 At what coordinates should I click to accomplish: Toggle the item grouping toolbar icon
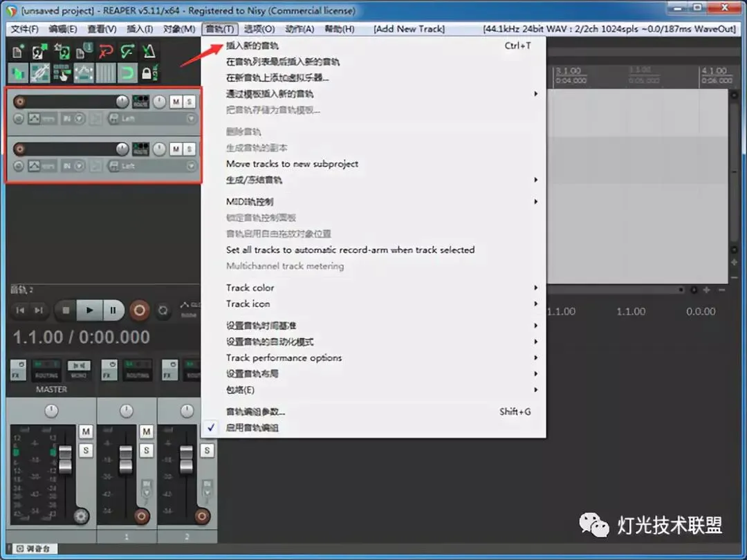tap(39, 73)
